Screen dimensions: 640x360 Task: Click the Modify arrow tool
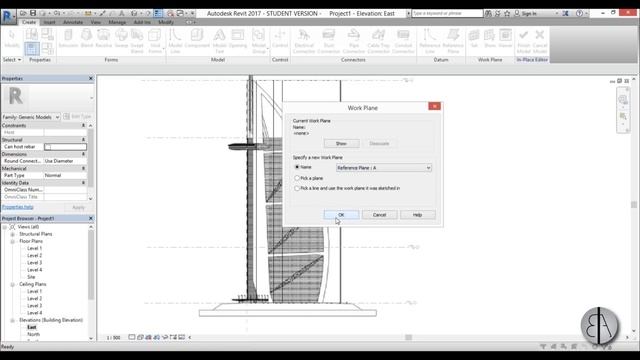pyautogui.click(x=12, y=39)
